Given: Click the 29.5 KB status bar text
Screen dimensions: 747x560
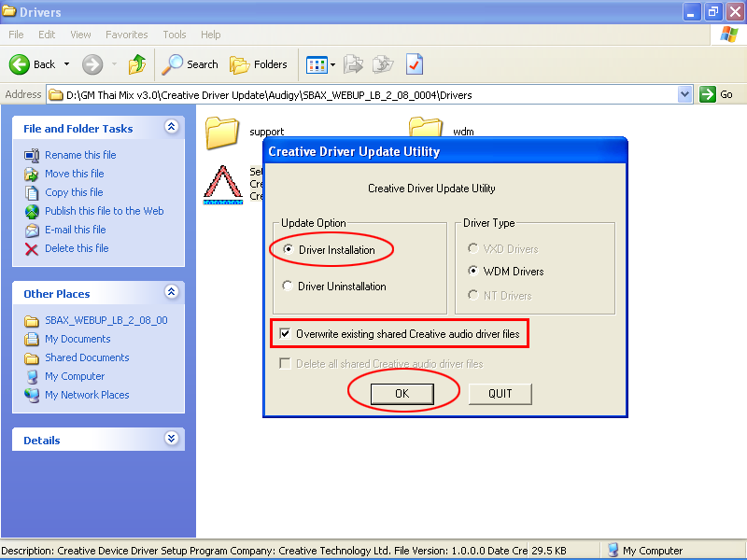Looking at the screenshot, I should tap(549, 551).
